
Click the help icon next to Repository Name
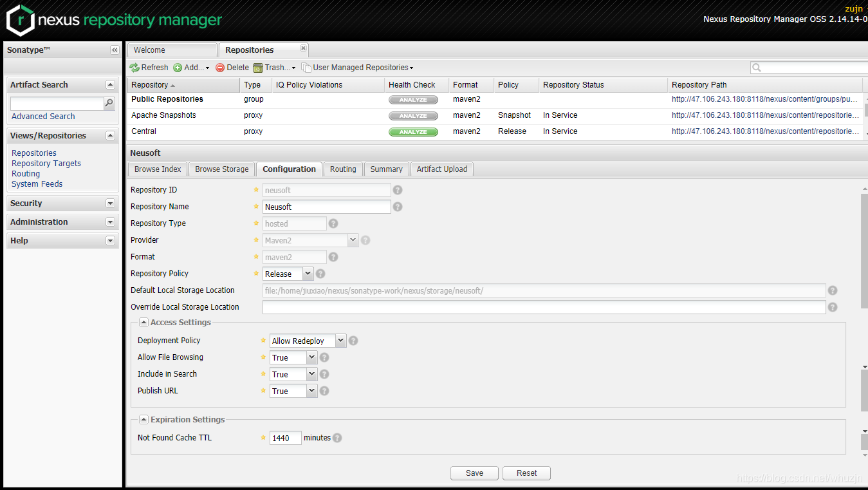point(398,207)
